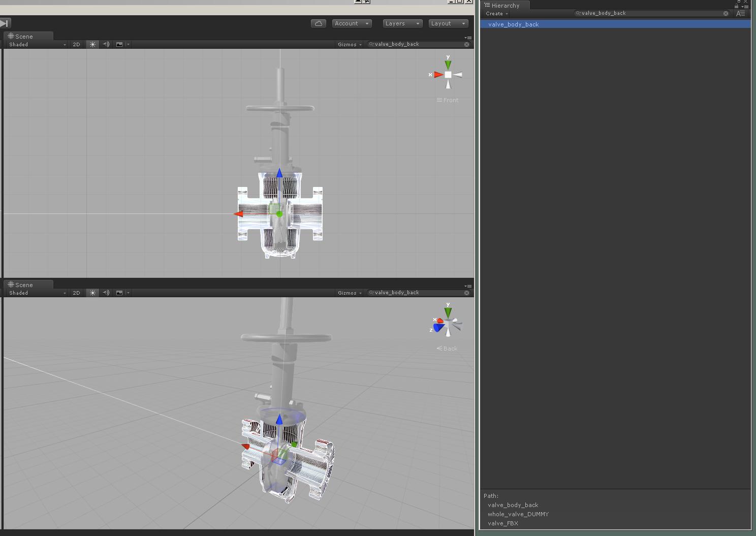Expand effects dropdown arrow in lower Scene

coord(128,293)
